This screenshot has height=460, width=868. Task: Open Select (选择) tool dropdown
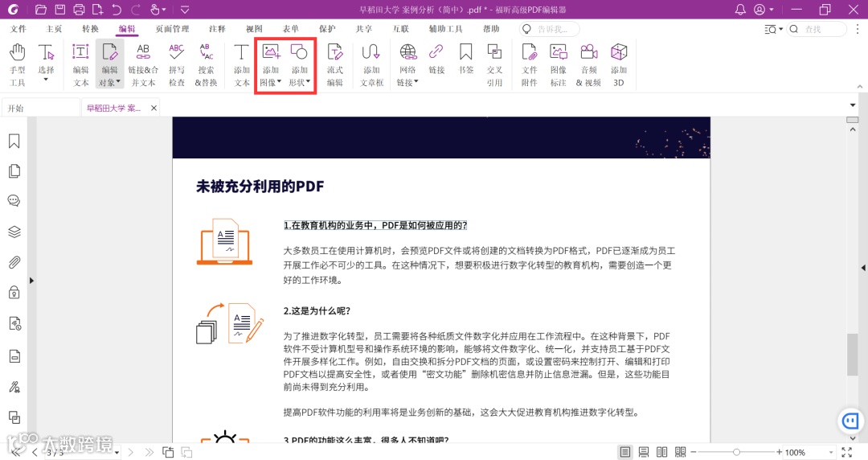pyautogui.click(x=46, y=80)
